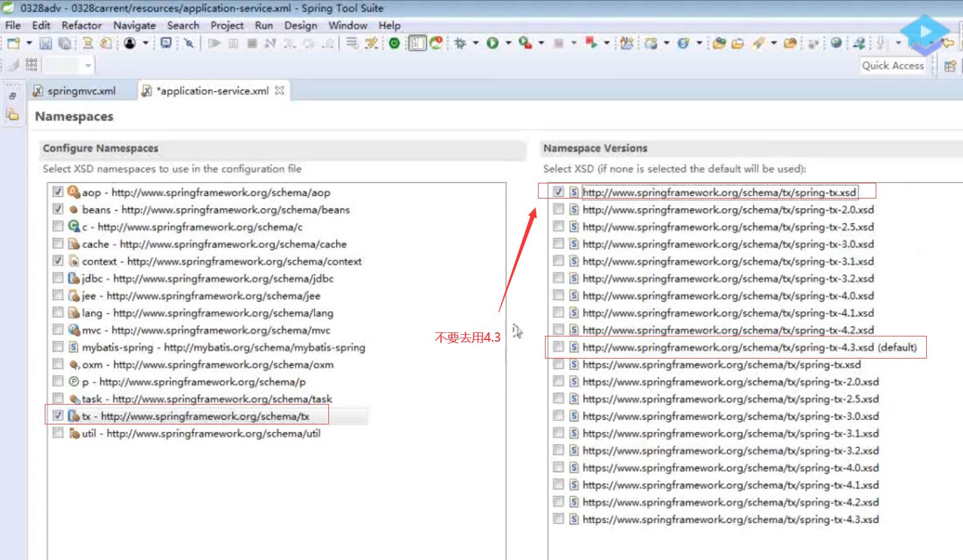Open the New file dropdown arrow
This screenshot has width=963, height=560.
(29, 43)
